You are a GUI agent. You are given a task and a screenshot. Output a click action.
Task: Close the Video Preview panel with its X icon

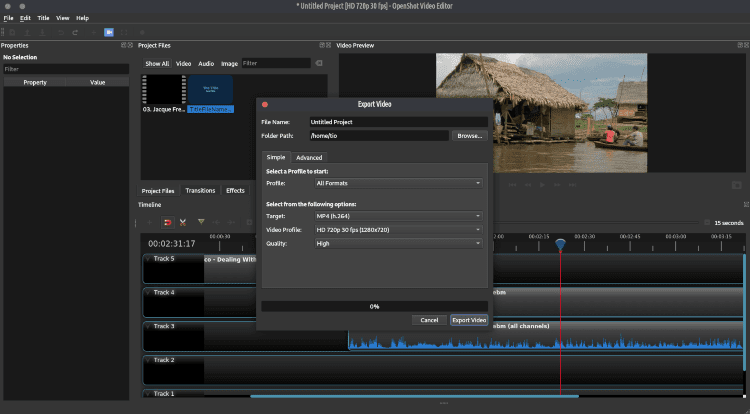(x=746, y=45)
